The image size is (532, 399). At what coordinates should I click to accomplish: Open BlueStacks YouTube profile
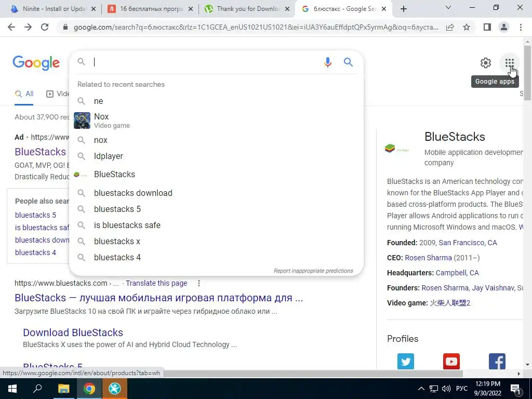tap(451, 361)
